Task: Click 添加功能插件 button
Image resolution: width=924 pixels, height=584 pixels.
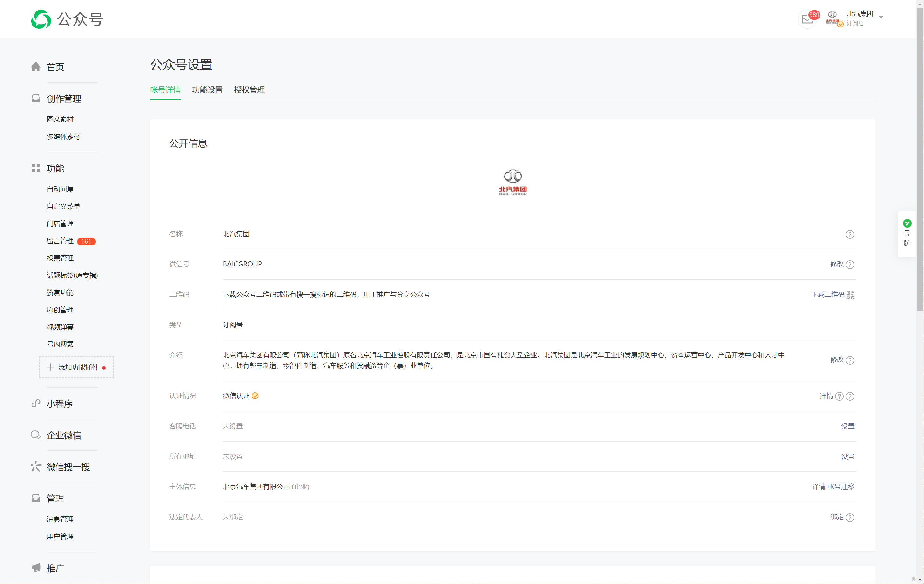Action: (x=76, y=368)
